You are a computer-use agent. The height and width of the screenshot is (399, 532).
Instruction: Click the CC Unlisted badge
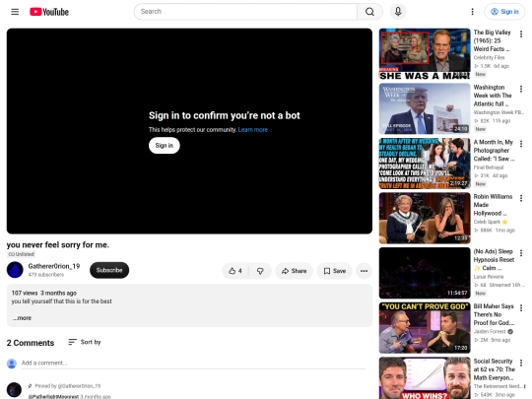tap(21, 254)
